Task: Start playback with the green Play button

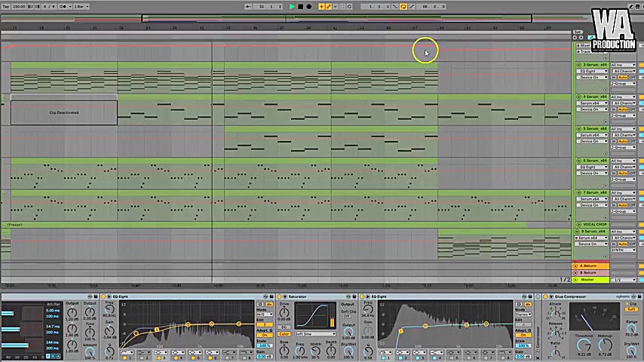Action: click(292, 7)
